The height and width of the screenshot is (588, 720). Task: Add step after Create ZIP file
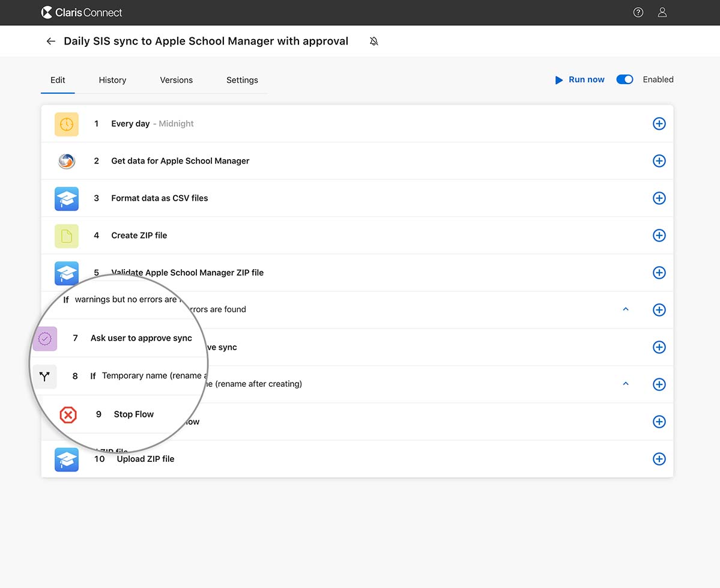659,235
